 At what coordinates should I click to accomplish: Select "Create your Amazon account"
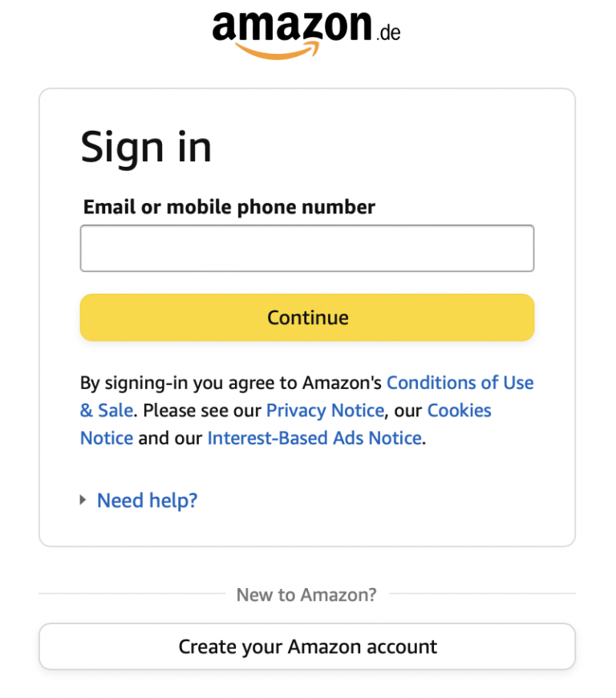click(x=307, y=646)
